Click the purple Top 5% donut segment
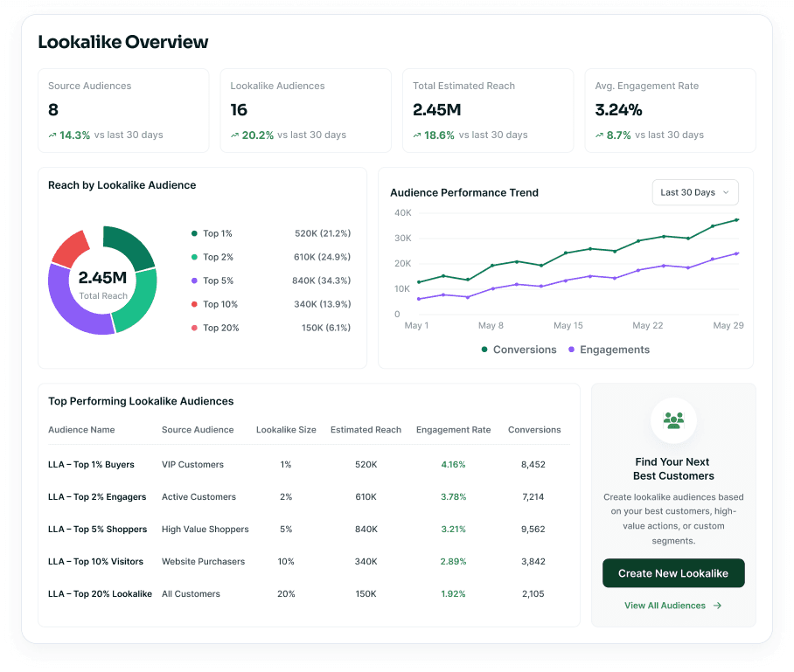 (68, 308)
